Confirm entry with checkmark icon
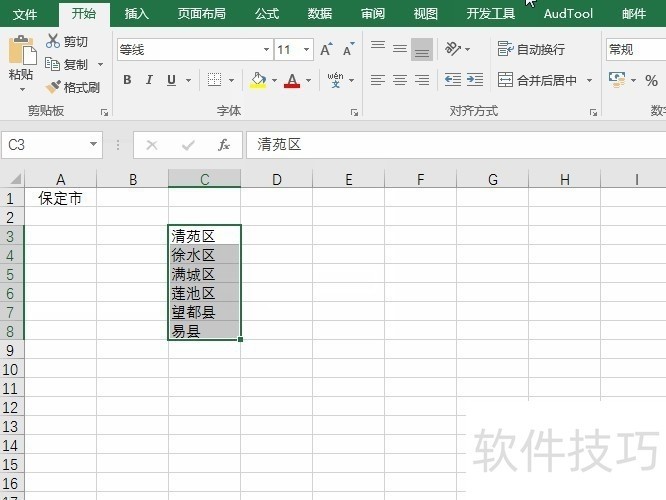Image resolution: width=666 pixels, height=500 pixels. click(188, 145)
